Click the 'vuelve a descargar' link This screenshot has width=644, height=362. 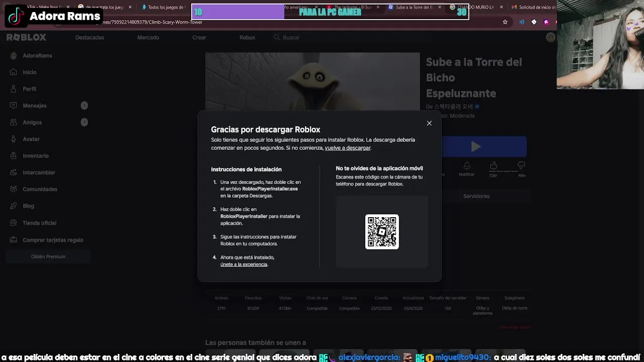(348, 148)
